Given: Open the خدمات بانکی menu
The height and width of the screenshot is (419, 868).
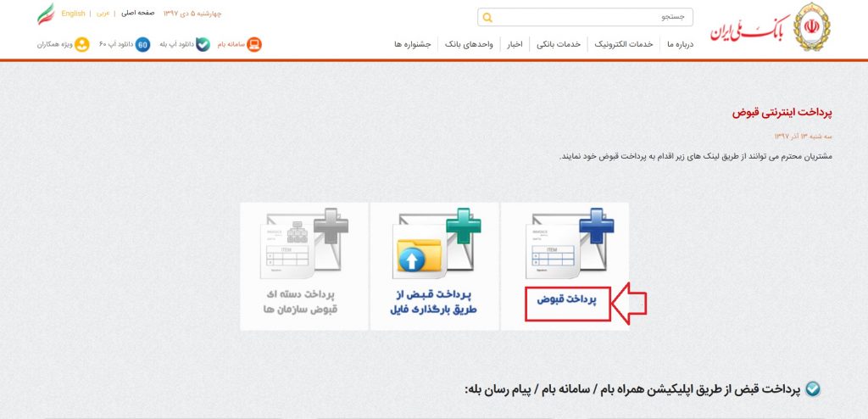Looking at the screenshot, I should (x=558, y=44).
